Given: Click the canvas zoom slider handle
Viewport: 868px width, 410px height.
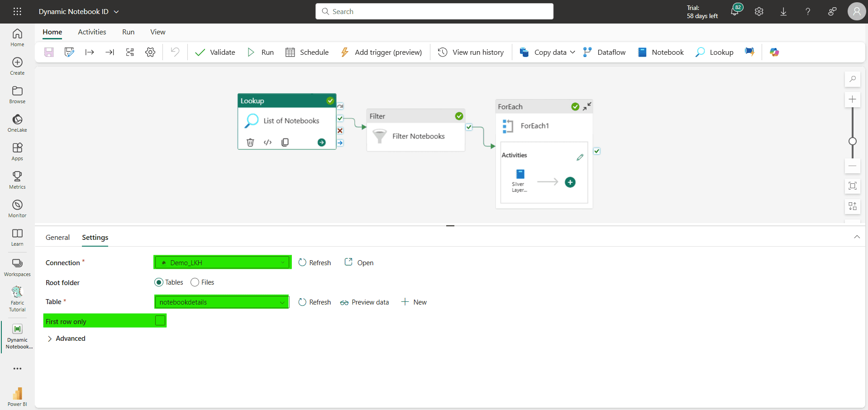Looking at the screenshot, I should (x=853, y=141).
